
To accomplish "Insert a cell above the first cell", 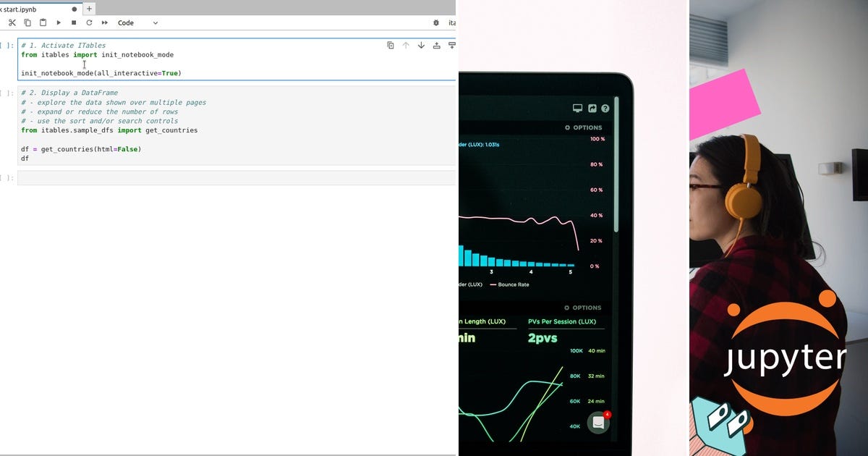I will (x=436, y=46).
